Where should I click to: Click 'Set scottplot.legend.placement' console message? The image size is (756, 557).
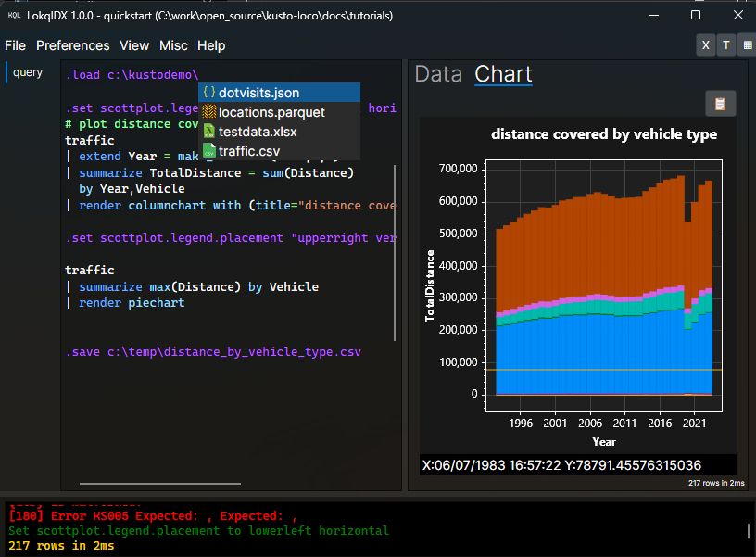[198, 531]
